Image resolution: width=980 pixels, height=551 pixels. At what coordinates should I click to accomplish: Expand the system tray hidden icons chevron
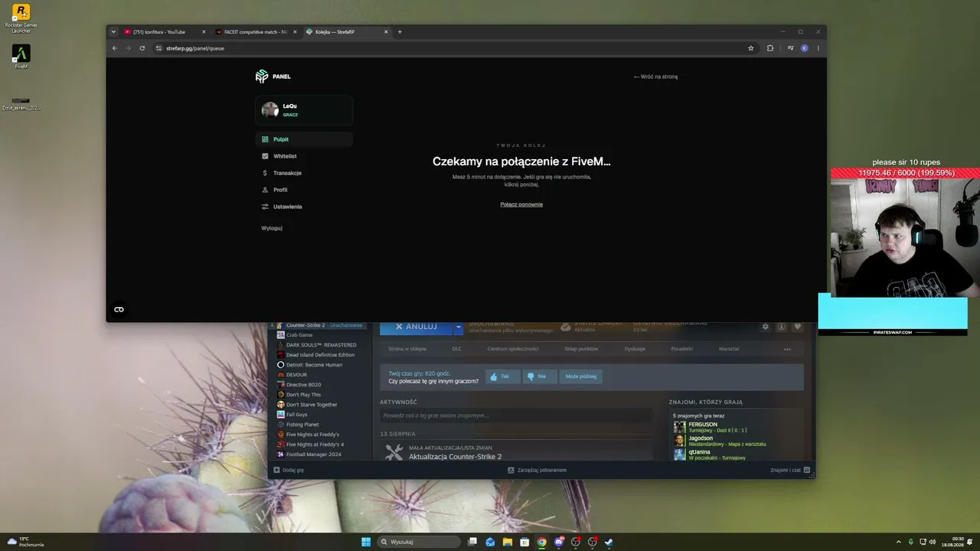pyautogui.click(x=898, y=542)
